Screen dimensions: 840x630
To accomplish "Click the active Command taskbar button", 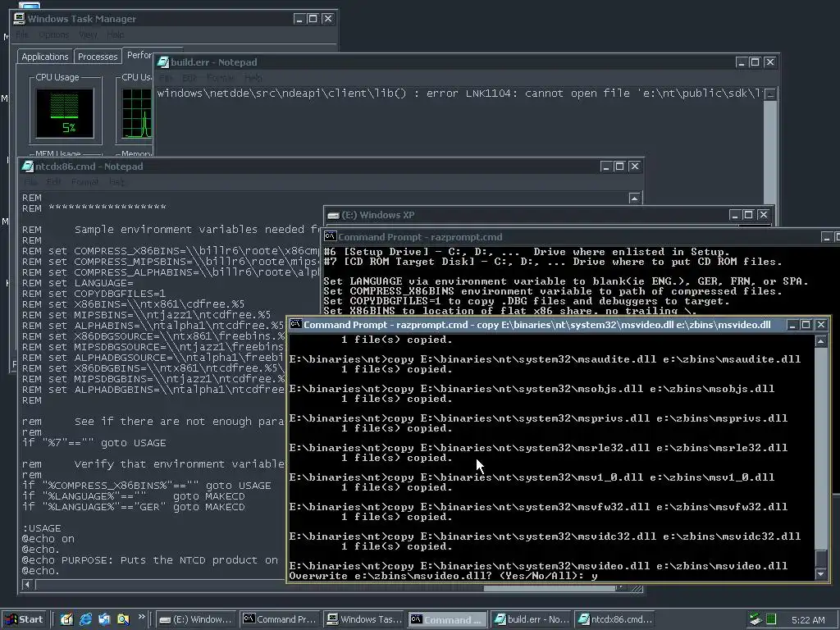I will (447, 620).
